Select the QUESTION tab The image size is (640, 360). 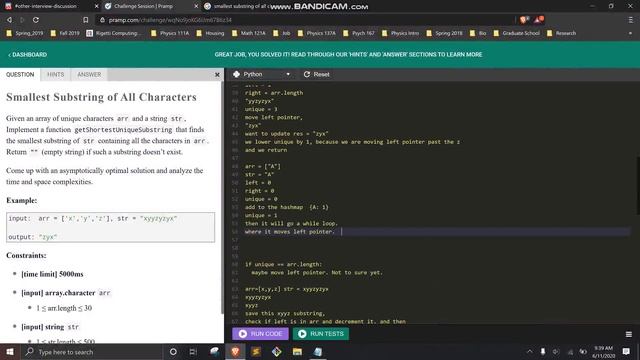(x=20, y=74)
